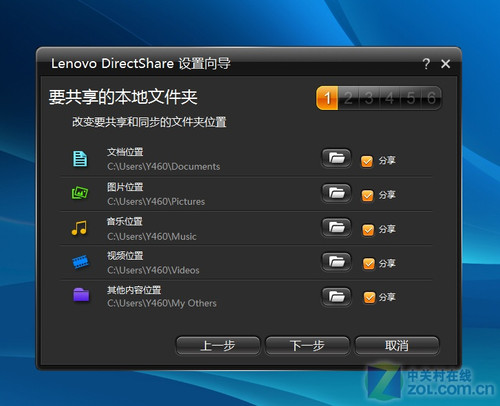Click path C:\Users\Y460\Pictures
Image resolution: width=500 pixels, height=406 pixels.
(156, 201)
